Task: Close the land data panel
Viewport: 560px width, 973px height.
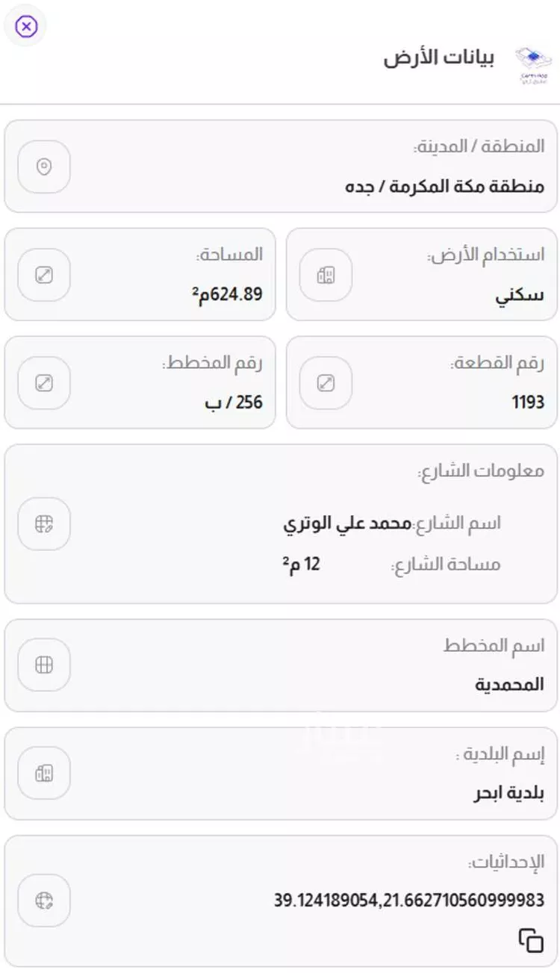Action: [26, 27]
